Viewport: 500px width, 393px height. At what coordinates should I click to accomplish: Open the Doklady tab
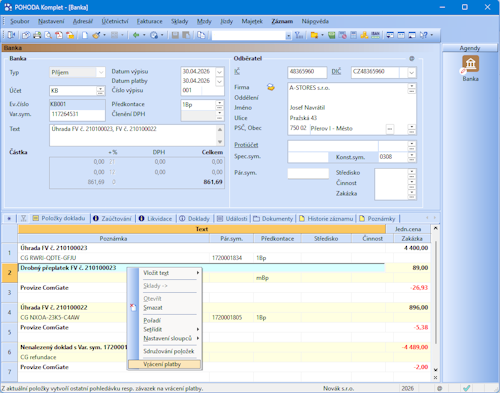195,219
